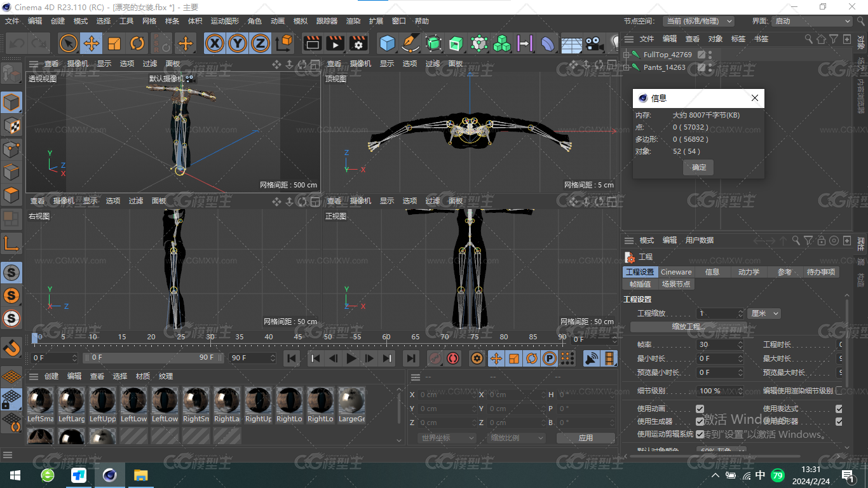Click the green Subdivision Surface generator icon
Screen dimensions: 868x488
pyautogui.click(x=433, y=43)
